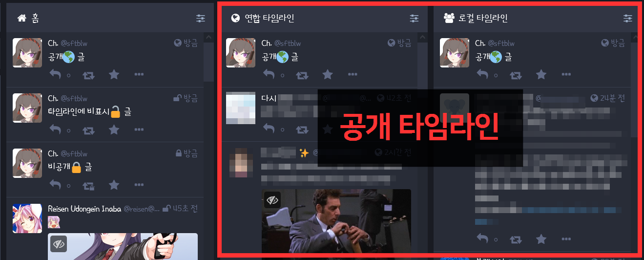Favourite "공개 글" in 연합 타임라인
The height and width of the screenshot is (260, 644).
click(328, 74)
